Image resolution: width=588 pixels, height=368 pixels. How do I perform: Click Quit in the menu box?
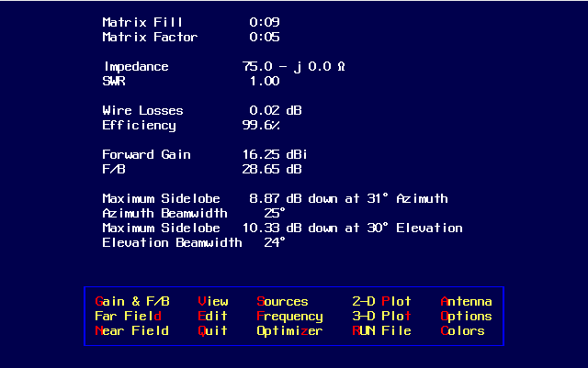click(212, 330)
